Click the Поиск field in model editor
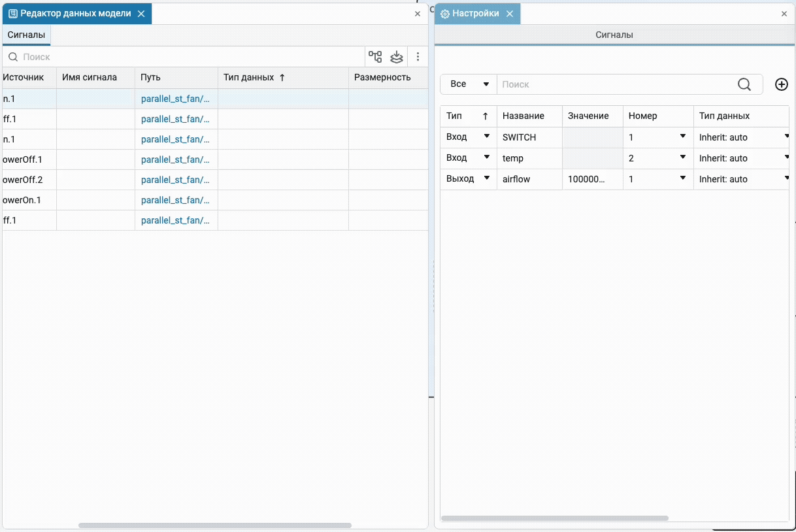The height and width of the screenshot is (532, 796). [x=190, y=57]
